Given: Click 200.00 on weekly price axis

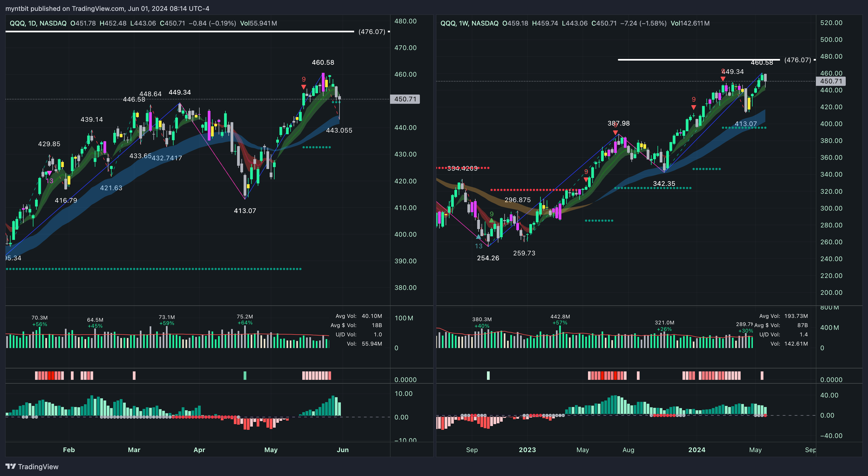Looking at the screenshot, I should (831, 293).
